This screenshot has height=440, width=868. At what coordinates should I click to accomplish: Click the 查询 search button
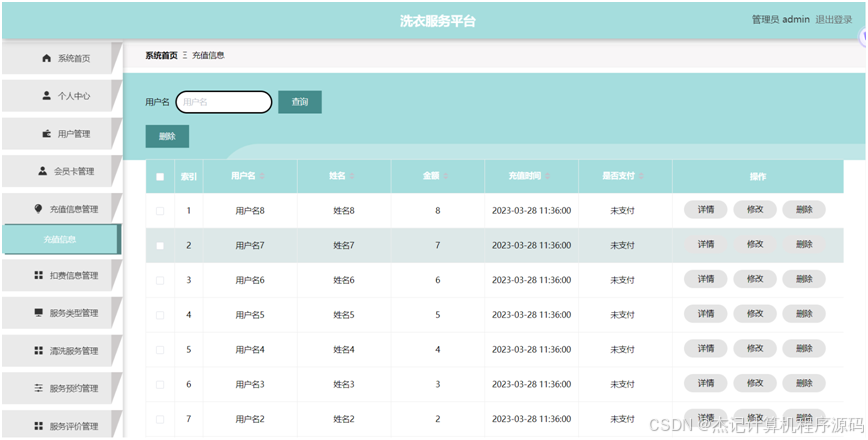(299, 102)
